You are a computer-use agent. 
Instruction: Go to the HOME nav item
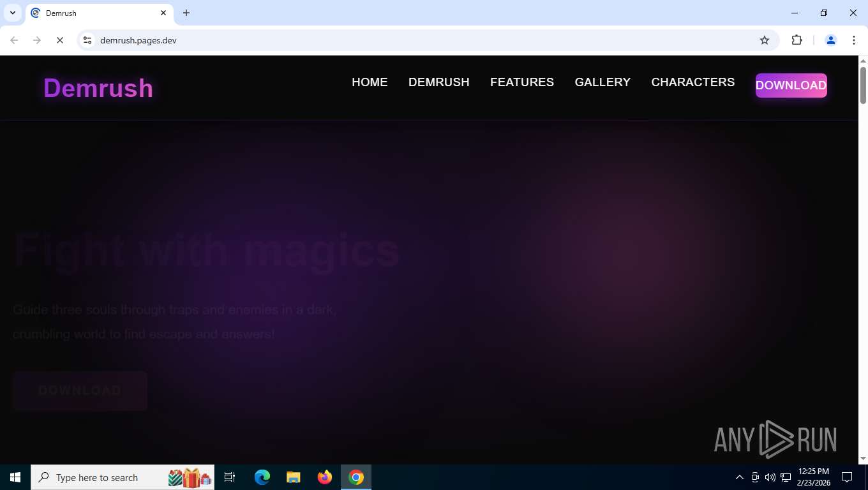tap(370, 82)
